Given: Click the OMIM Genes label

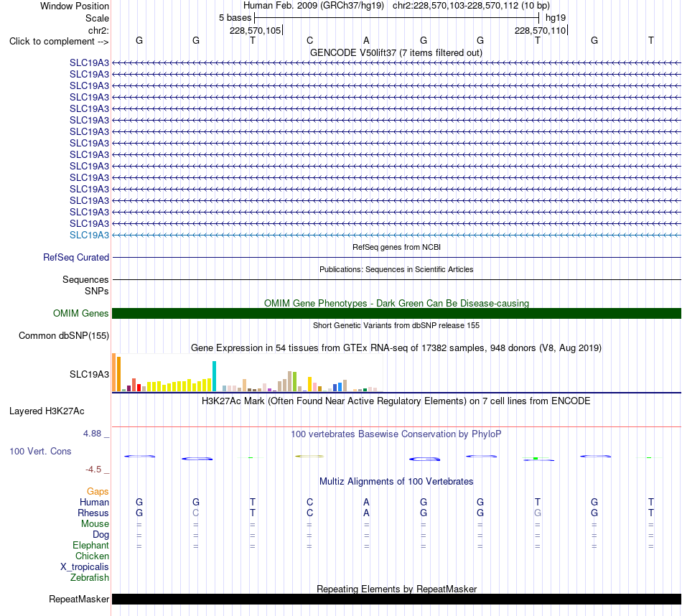Looking at the screenshot, I should click(80, 313).
